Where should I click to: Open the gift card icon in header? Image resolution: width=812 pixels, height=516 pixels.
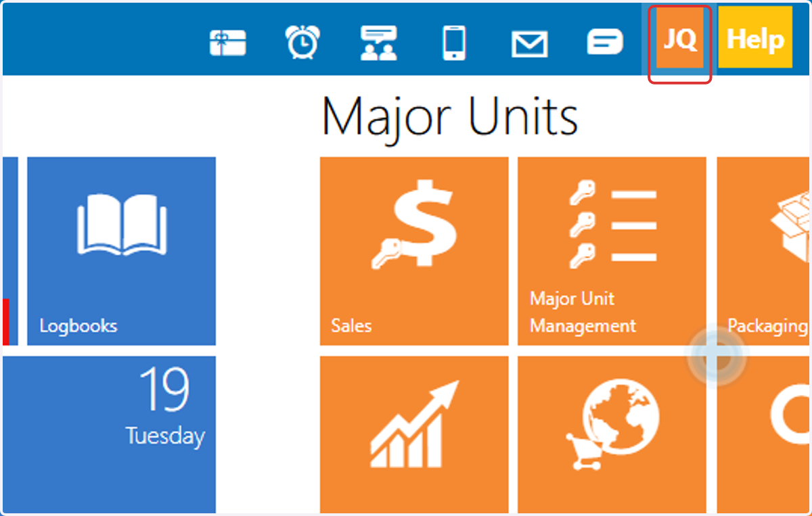point(227,43)
